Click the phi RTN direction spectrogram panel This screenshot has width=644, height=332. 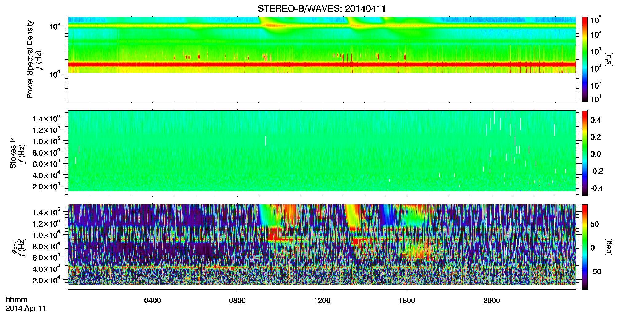[x=322, y=245]
